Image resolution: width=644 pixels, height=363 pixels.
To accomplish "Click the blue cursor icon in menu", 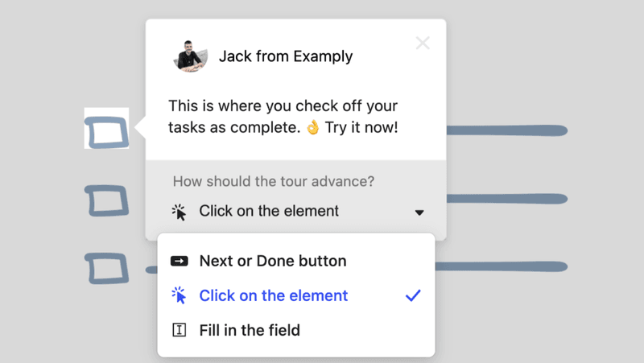I will 180,295.
